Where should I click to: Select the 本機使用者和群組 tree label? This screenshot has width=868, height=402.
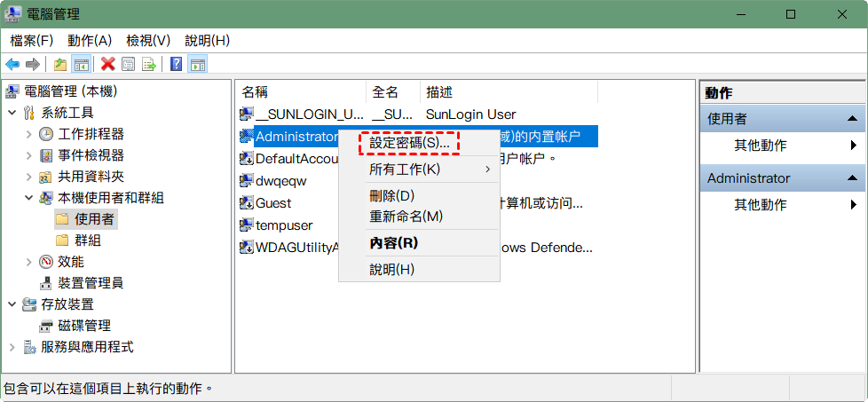[x=111, y=198]
